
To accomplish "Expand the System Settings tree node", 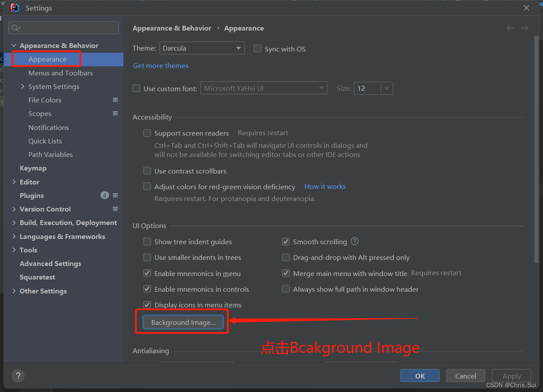I will tap(23, 86).
